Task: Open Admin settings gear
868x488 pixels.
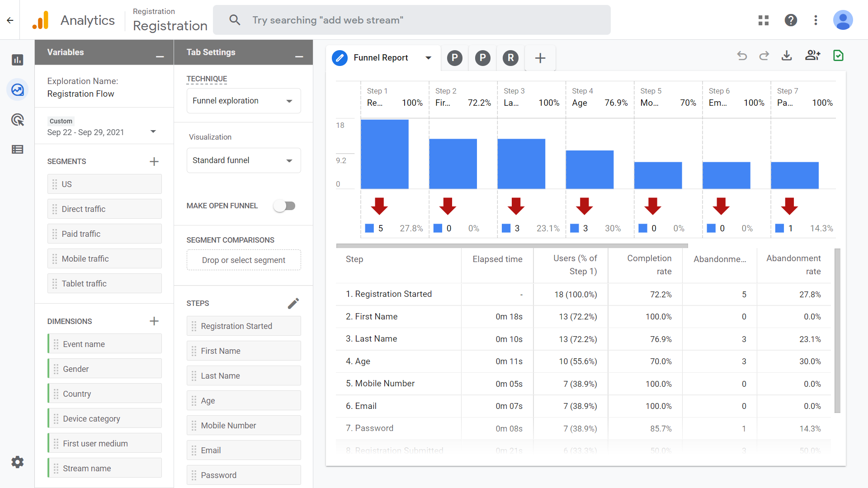Action: click(x=17, y=462)
